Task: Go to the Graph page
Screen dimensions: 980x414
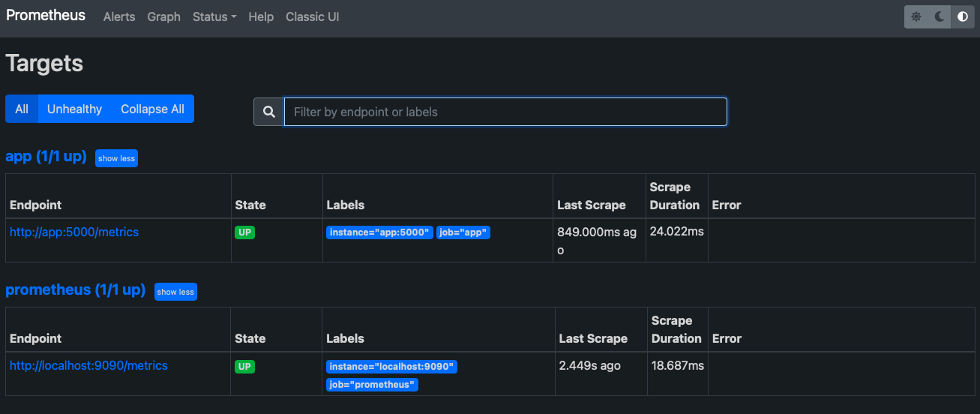Action: click(x=163, y=16)
